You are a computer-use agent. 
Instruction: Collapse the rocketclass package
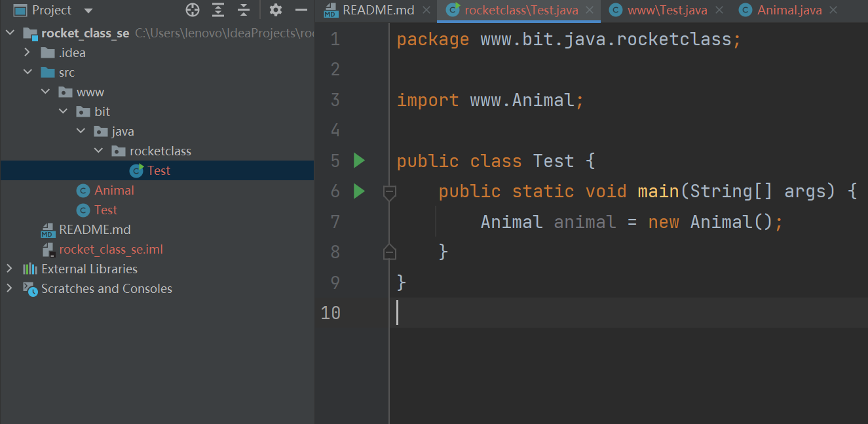point(98,151)
